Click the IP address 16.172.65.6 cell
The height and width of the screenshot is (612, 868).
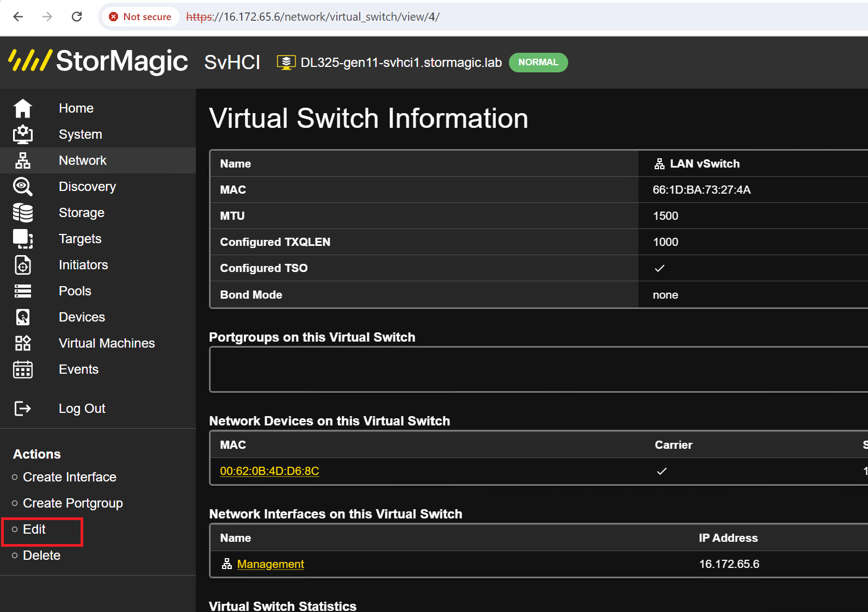729,564
